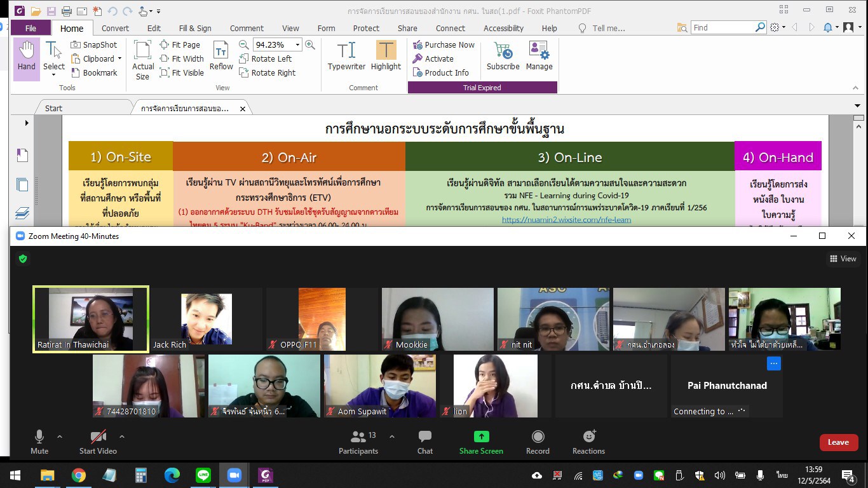The width and height of the screenshot is (868, 488).
Task: Click the Find search field
Action: pyautogui.click(x=722, y=28)
